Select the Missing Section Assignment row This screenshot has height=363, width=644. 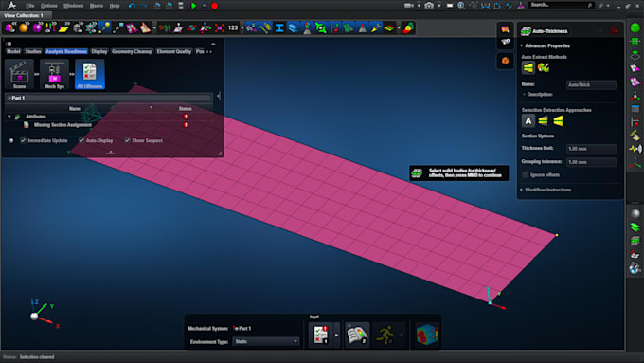click(x=109, y=125)
